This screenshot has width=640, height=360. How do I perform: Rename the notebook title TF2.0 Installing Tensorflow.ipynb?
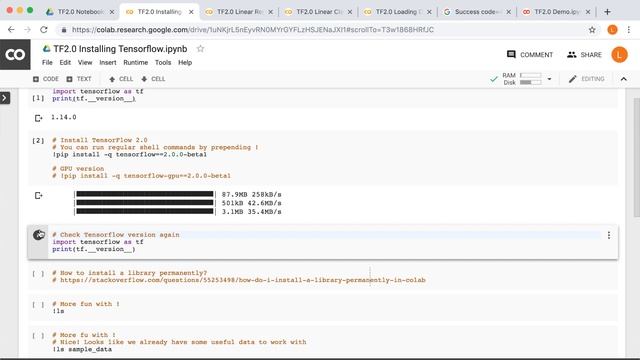tap(120, 49)
